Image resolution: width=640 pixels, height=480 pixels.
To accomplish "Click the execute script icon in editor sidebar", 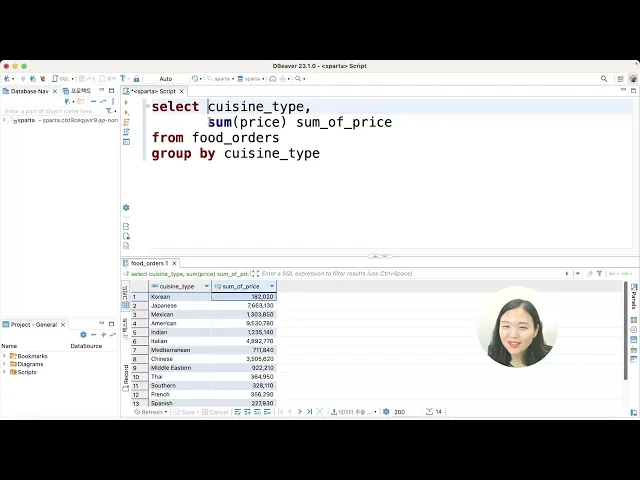I will tap(126, 122).
